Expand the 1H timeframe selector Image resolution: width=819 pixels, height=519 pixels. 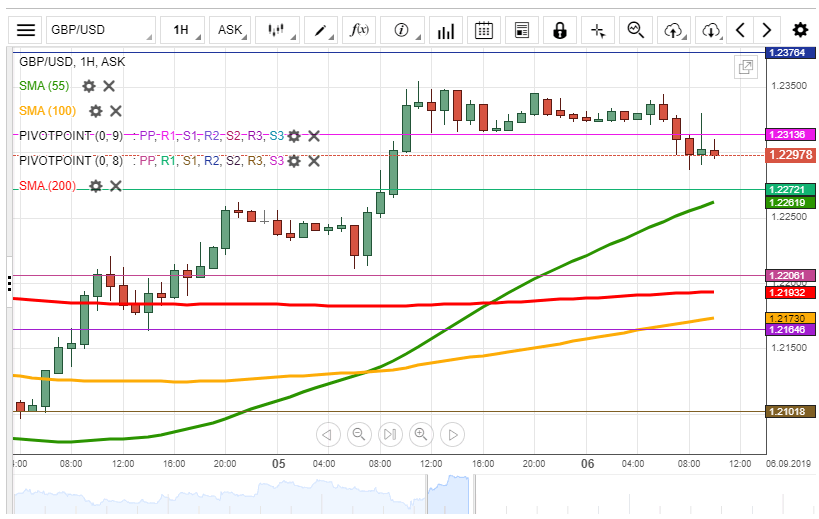pyautogui.click(x=185, y=30)
